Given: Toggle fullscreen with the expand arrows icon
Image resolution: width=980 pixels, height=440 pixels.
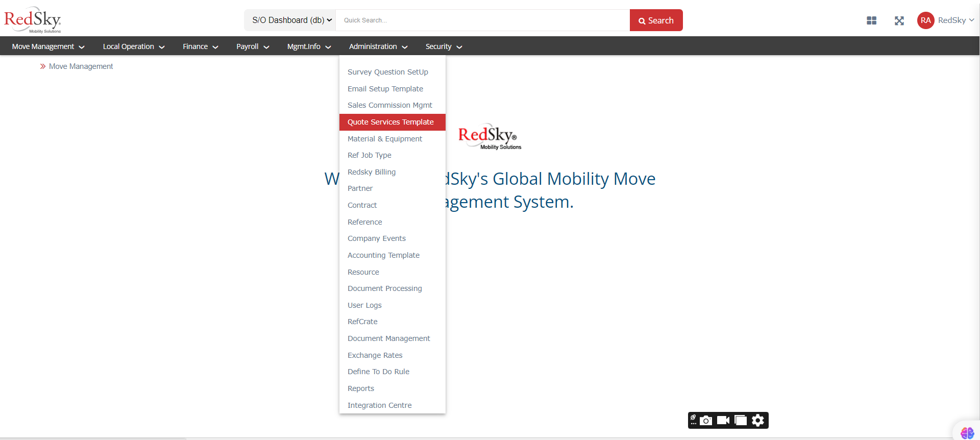Looking at the screenshot, I should [899, 20].
